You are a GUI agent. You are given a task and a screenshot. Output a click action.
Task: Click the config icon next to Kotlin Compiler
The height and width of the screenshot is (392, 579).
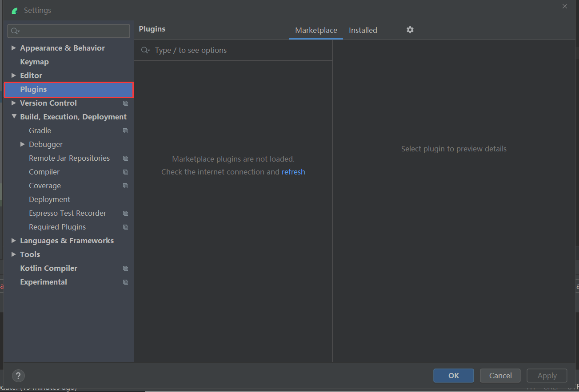(x=125, y=268)
